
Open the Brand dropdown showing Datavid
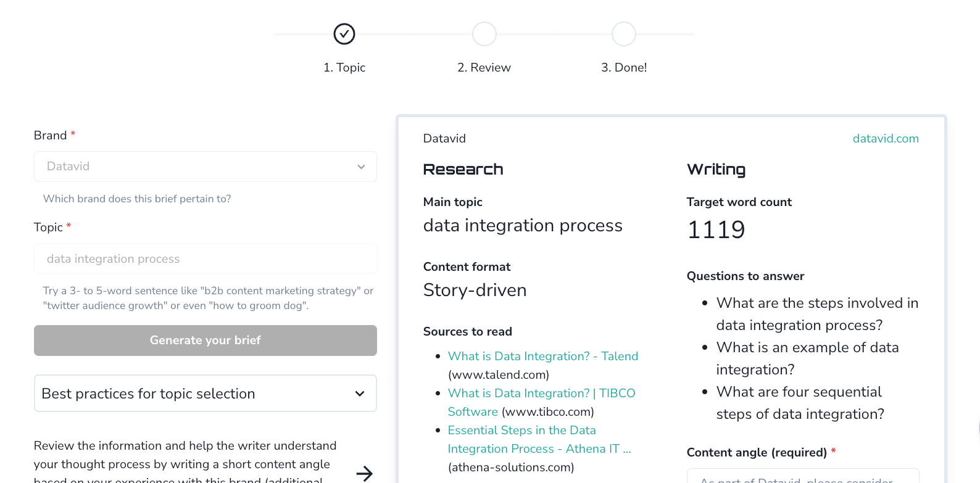pos(206,167)
